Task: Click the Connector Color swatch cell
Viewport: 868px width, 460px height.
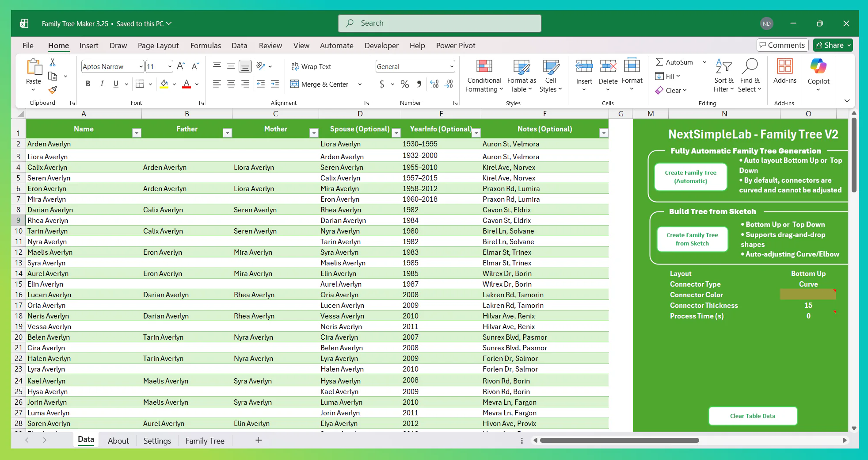Action: pos(807,295)
